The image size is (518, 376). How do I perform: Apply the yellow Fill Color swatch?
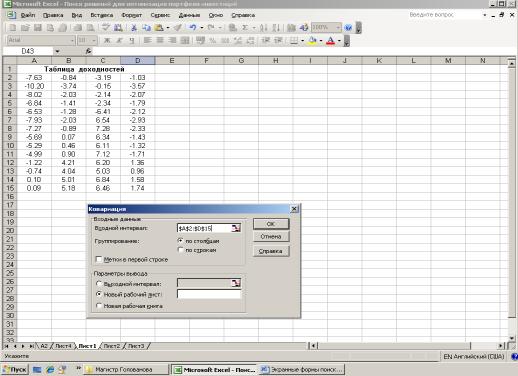click(312, 40)
